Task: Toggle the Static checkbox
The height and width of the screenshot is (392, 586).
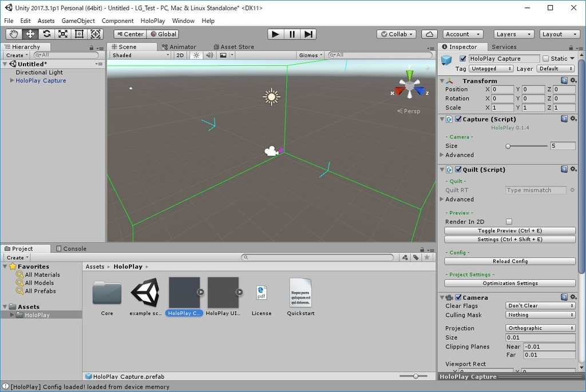Action: pyautogui.click(x=545, y=59)
